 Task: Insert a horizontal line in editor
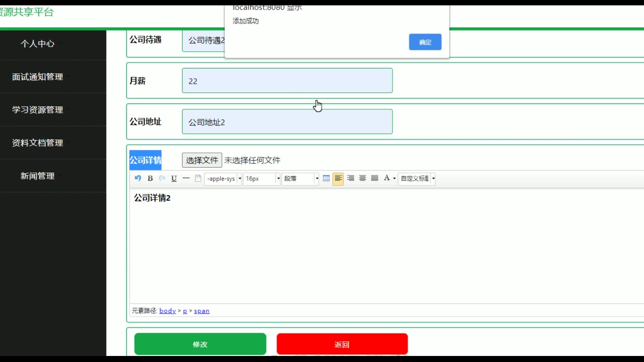click(x=186, y=178)
